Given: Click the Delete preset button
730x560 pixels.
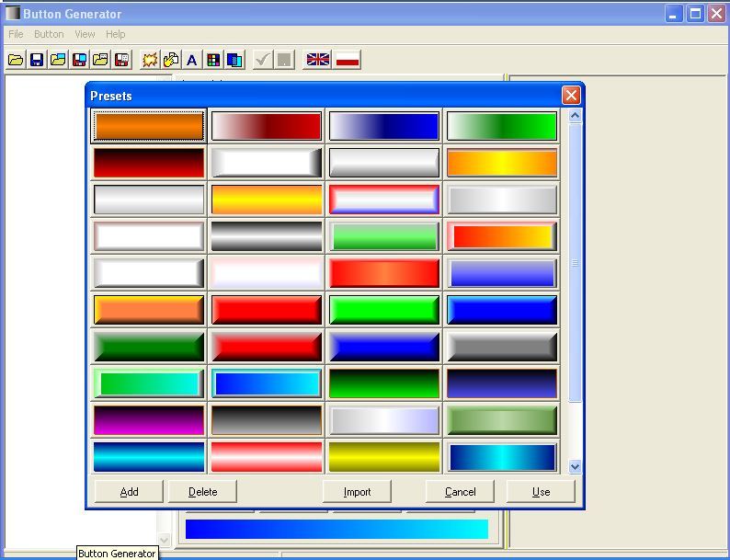Looking at the screenshot, I should pos(202,492).
